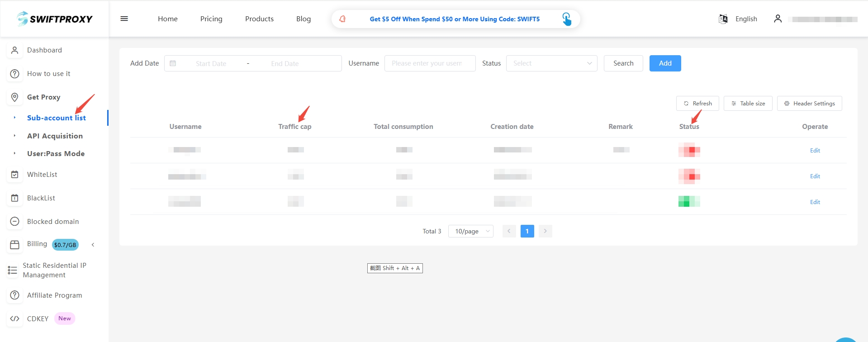Edit the first sub-account row
The width and height of the screenshot is (868, 342).
(815, 151)
